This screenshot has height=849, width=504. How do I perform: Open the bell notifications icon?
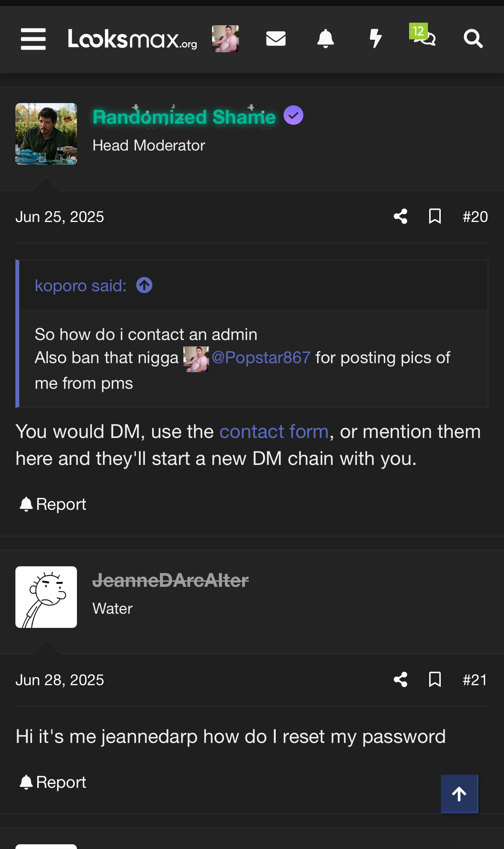325,38
